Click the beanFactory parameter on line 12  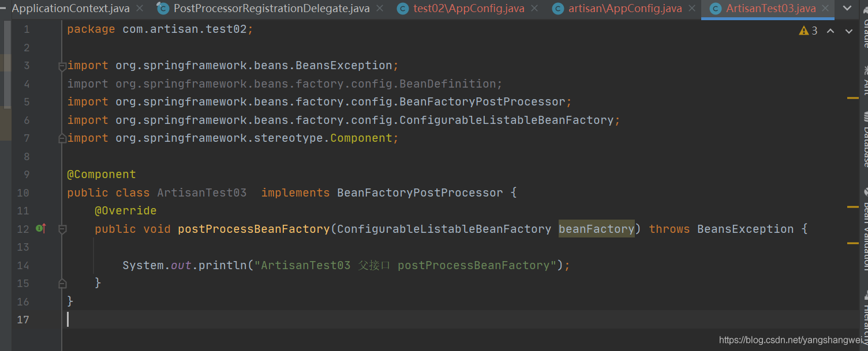point(596,229)
